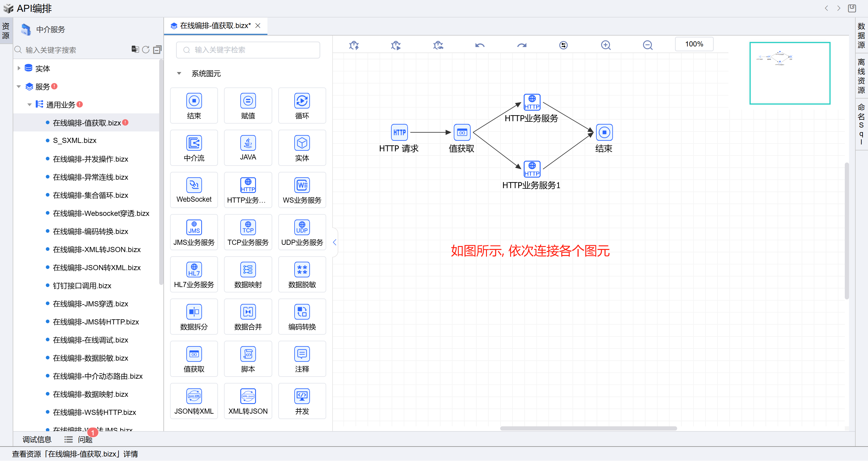
Task: Click collapse-all icon in resource panel
Action: [157, 49]
